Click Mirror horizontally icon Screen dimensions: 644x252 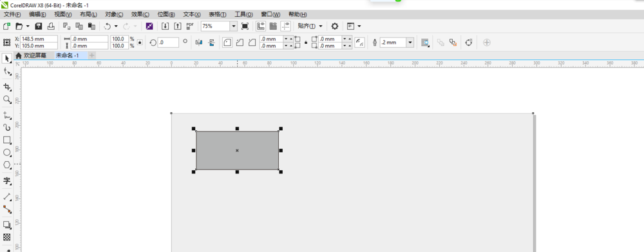pos(199,43)
